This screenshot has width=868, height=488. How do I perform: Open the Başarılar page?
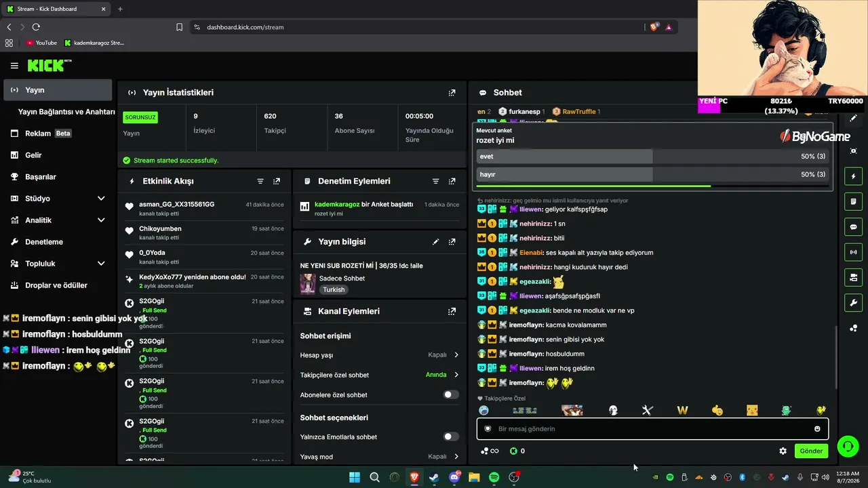[58, 177]
